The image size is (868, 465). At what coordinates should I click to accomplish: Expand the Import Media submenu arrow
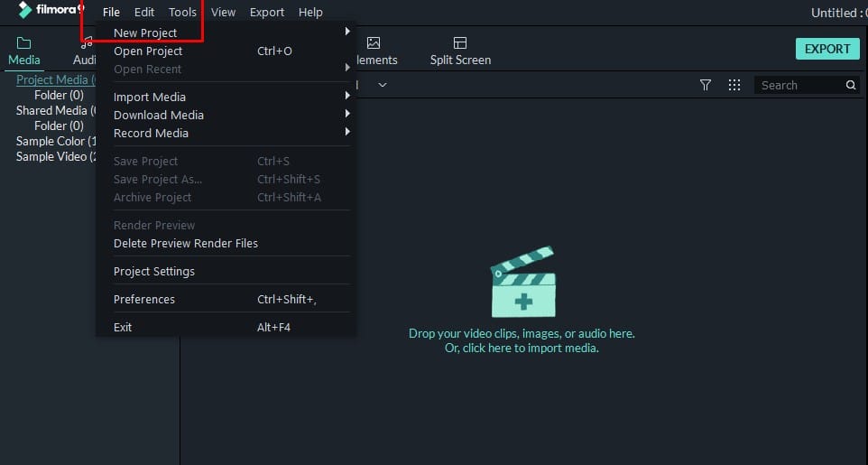pyautogui.click(x=346, y=97)
